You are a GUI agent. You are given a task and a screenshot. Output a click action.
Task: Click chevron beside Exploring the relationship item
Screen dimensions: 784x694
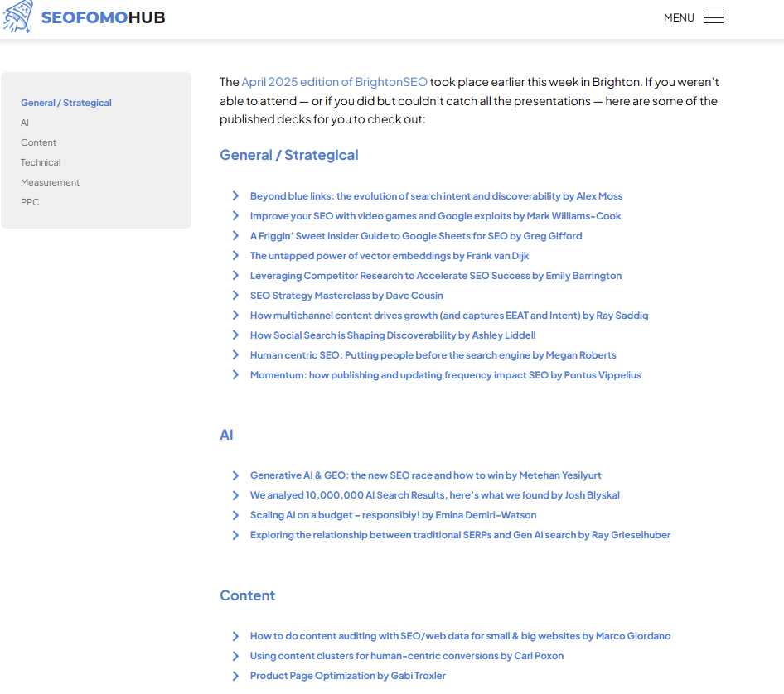click(x=235, y=535)
